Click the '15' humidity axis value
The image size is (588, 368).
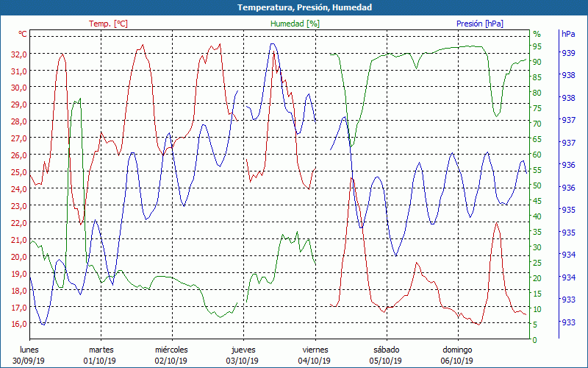(537, 294)
